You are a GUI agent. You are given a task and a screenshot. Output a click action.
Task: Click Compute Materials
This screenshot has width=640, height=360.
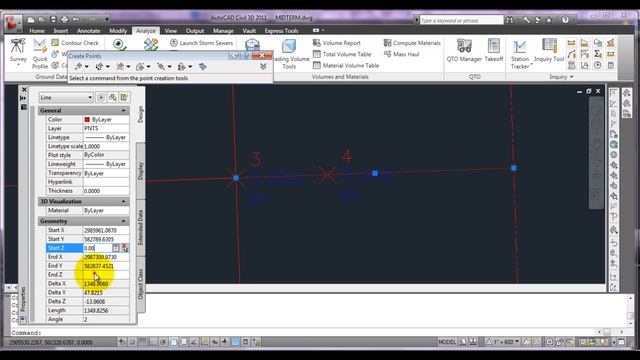tap(412, 43)
